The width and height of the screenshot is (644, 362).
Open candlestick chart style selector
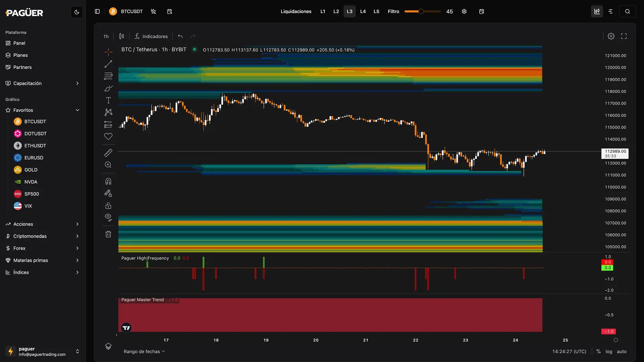pyautogui.click(x=122, y=36)
